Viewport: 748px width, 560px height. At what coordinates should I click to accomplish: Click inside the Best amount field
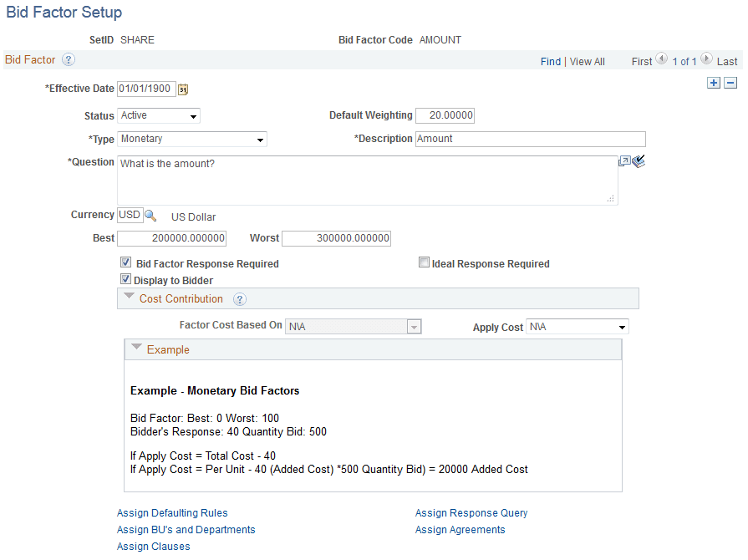click(x=171, y=238)
